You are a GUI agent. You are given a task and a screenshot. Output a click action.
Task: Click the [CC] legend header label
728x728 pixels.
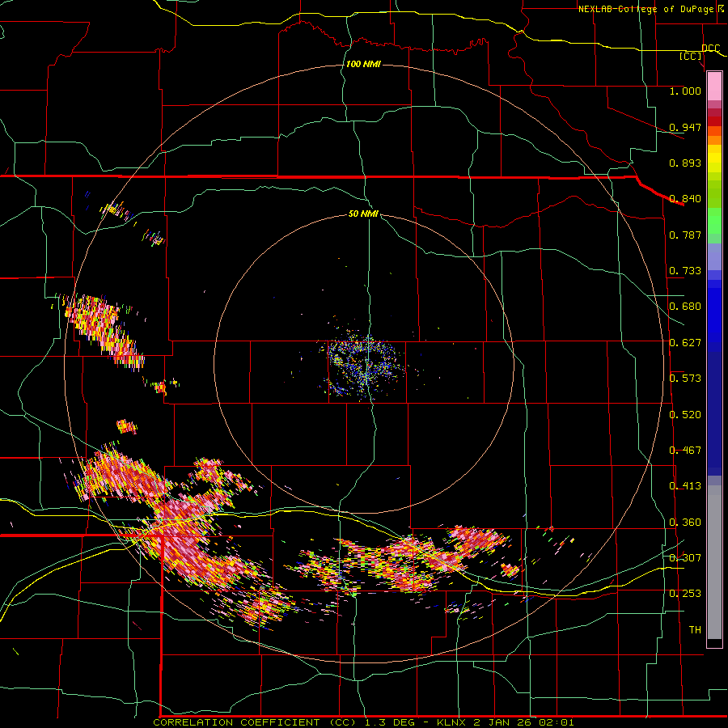[691, 56]
